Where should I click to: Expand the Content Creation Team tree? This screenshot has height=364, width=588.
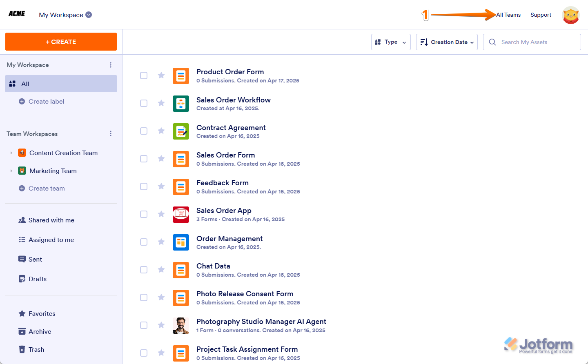11,153
